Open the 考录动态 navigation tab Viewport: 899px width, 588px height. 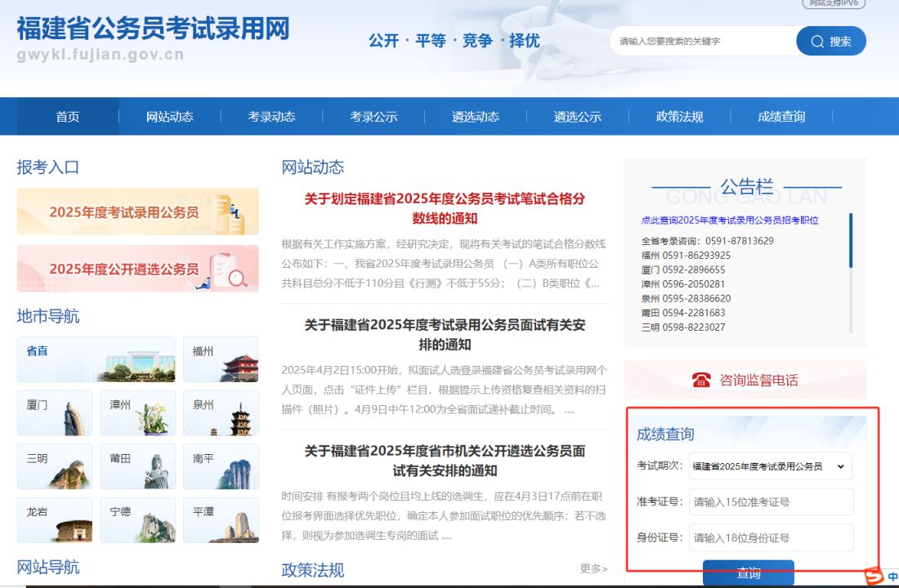click(271, 117)
